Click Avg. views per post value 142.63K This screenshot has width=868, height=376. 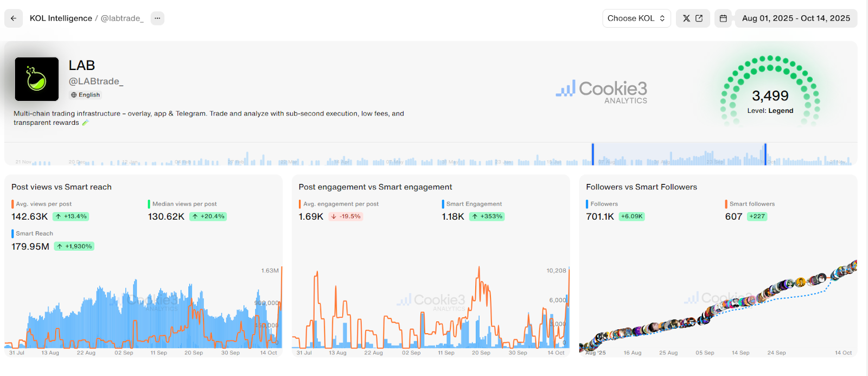point(30,216)
